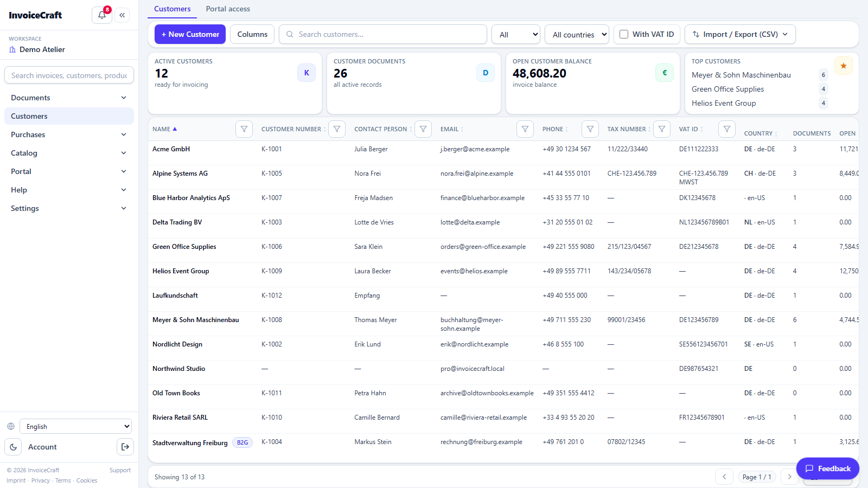This screenshot has height=488, width=868.
Task: Open the Cookies link
Action: click(x=87, y=480)
